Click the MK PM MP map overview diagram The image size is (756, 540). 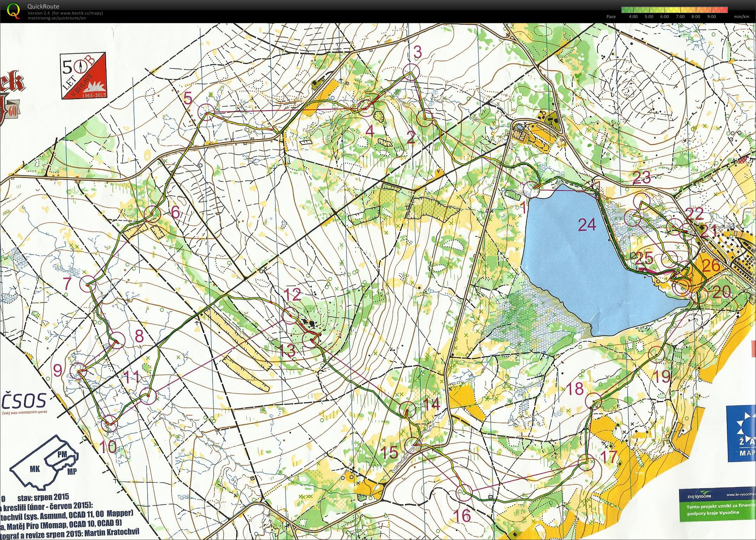pos(44,463)
